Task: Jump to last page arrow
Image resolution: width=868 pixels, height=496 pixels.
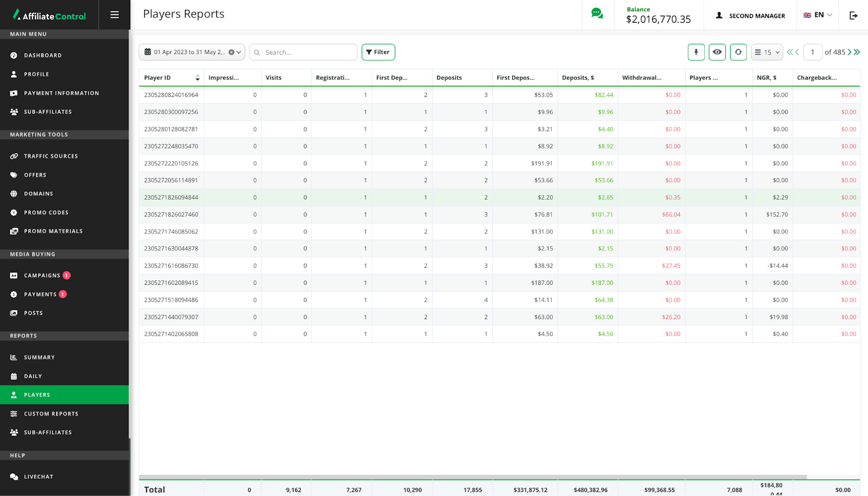Action: click(857, 52)
